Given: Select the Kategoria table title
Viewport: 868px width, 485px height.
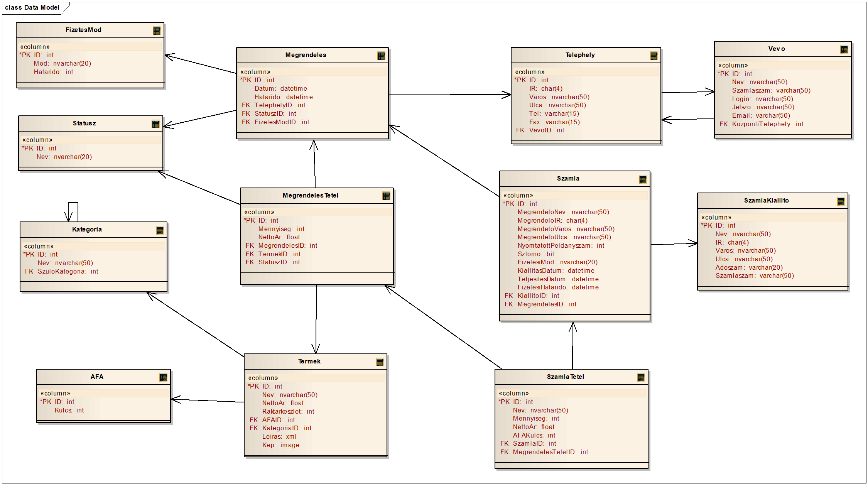Looking at the screenshot, I should point(87,230).
